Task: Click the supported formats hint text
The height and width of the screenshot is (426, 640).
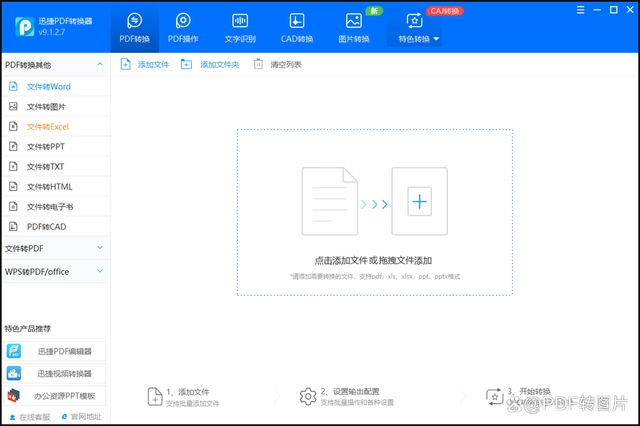Action: click(375, 276)
